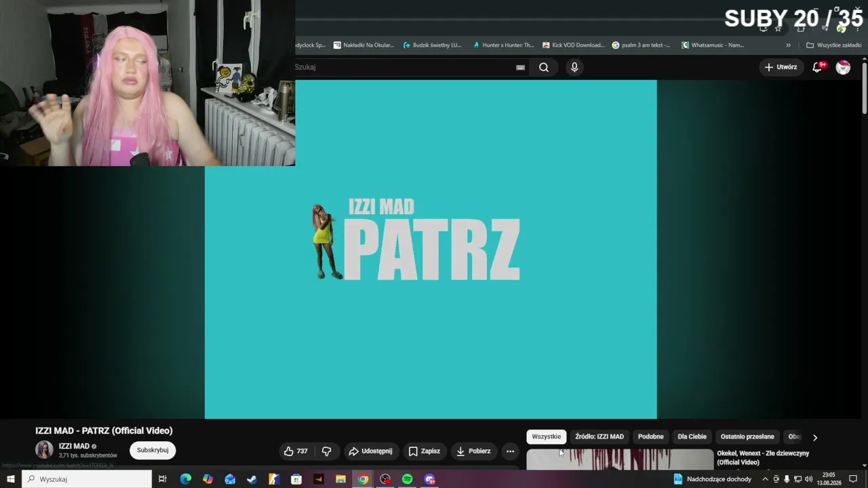Screen dimensions: 868x488
Task: Open Steam from the taskbar
Action: 252,479
